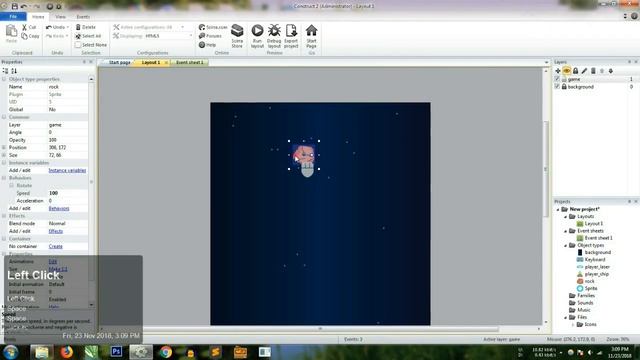Click the lock layer icon in Layers toolbar

pyautogui.click(x=576, y=71)
